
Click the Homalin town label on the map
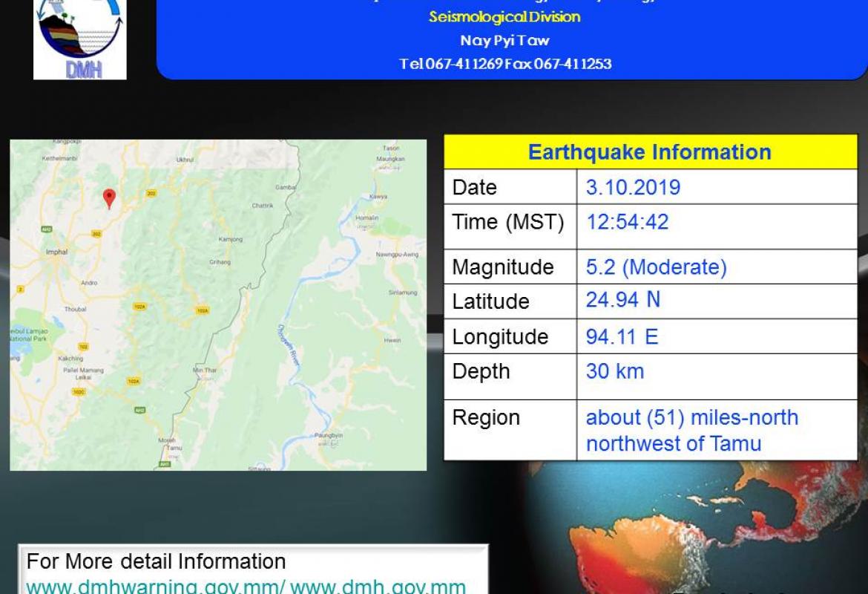366,218
